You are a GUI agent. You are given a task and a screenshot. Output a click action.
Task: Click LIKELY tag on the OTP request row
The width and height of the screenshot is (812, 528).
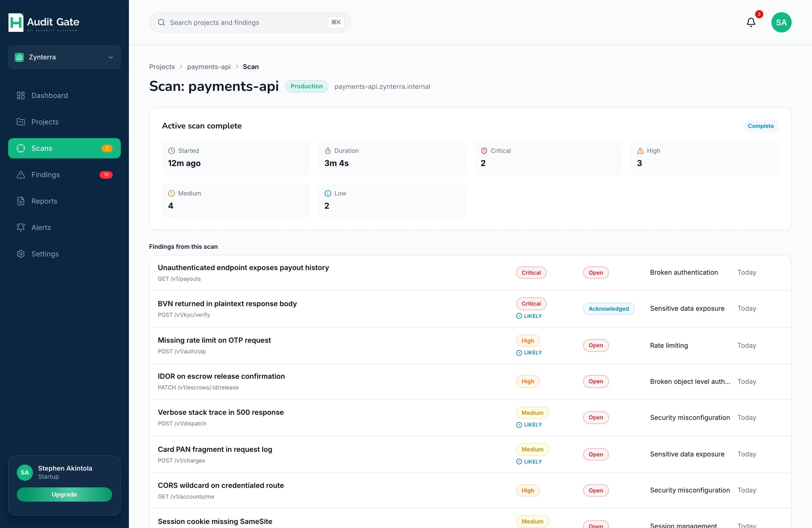coord(529,353)
